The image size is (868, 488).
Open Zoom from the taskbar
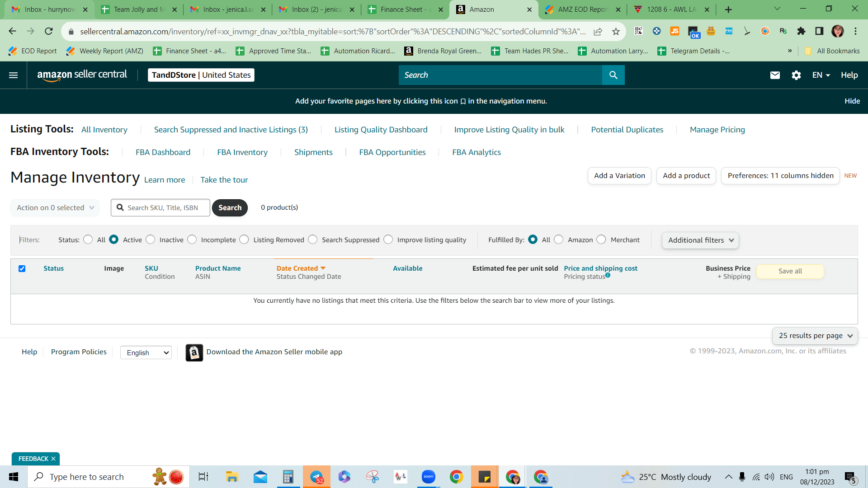[428, 477]
